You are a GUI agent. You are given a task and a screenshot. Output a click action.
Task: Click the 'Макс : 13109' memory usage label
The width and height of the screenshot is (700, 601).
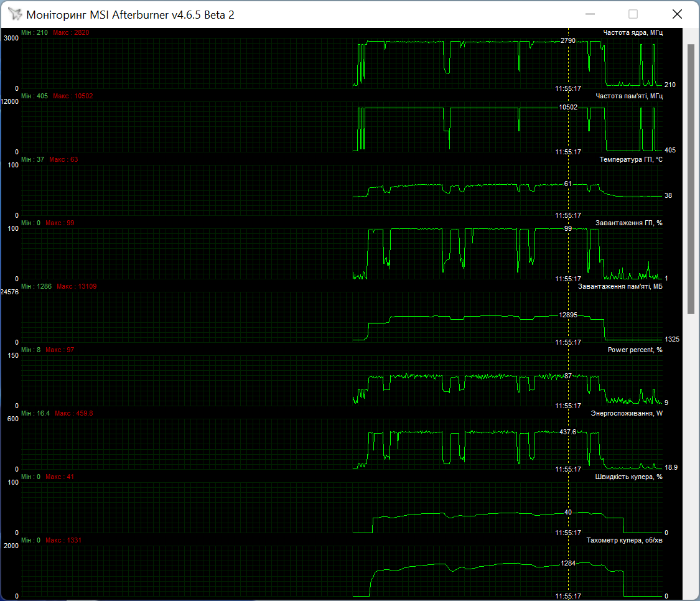coord(77,286)
